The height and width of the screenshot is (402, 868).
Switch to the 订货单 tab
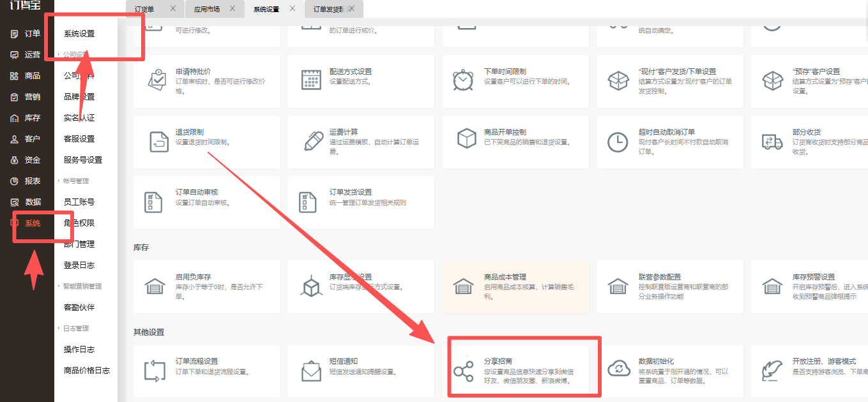coord(144,10)
